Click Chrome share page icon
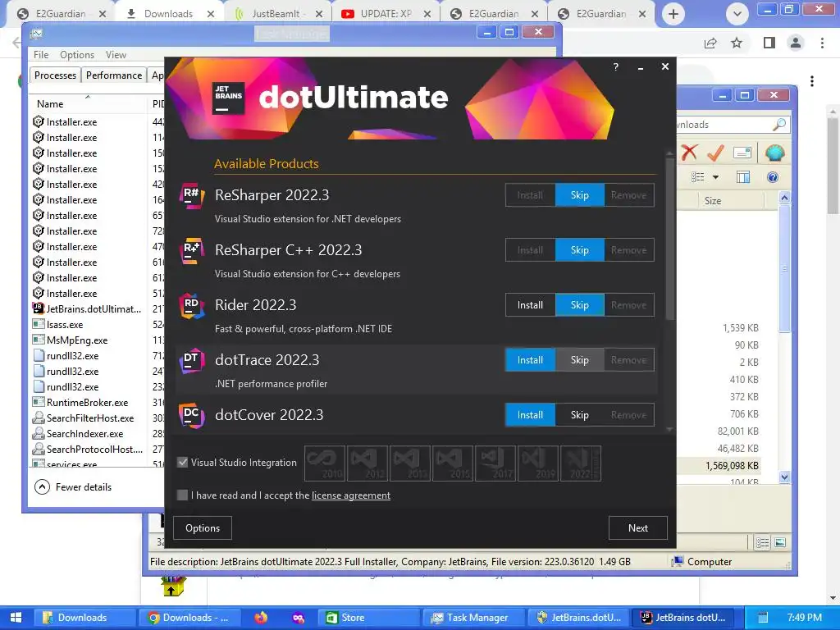840x630 pixels. click(710, 43)
